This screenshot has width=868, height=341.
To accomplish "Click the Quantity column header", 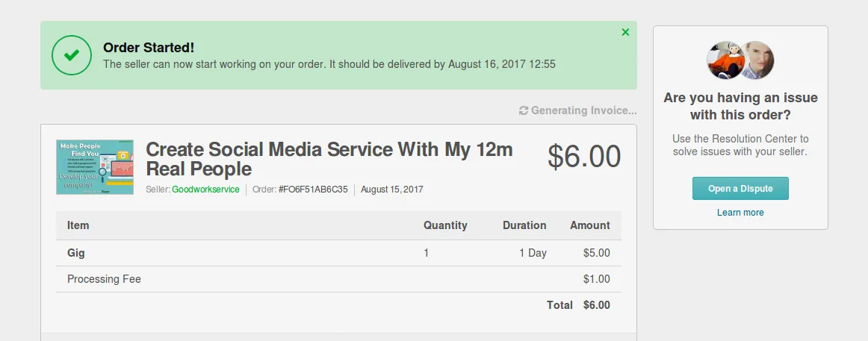I will (x=446, y=225).
